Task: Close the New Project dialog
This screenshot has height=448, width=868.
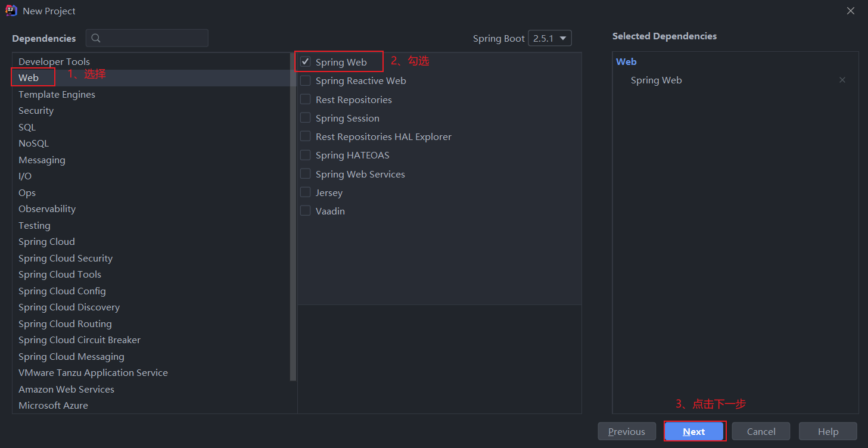Action: tap(851, 11)
